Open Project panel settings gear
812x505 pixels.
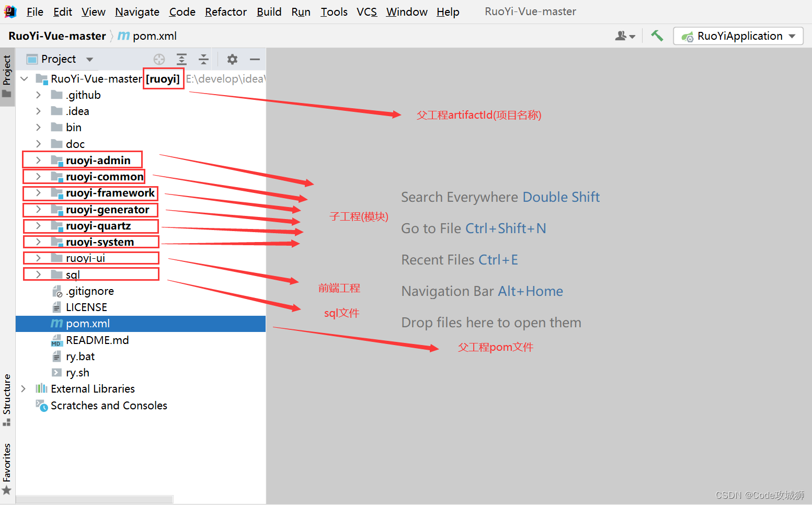(x=232, y=59)
